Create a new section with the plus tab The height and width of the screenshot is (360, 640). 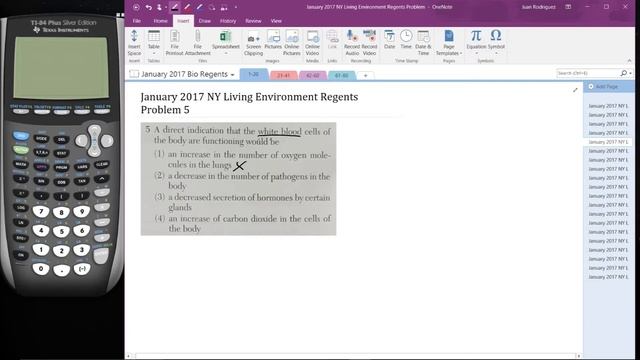[366, 76]
